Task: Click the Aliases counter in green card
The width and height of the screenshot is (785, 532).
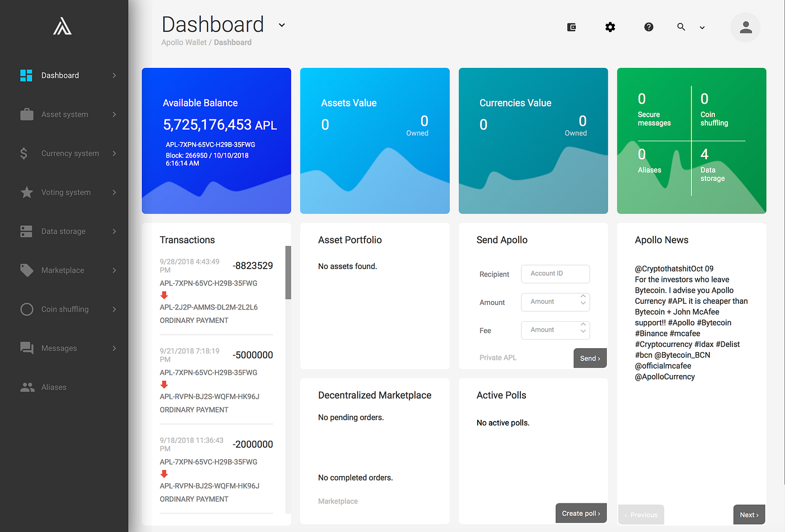Action: point(649,161)
